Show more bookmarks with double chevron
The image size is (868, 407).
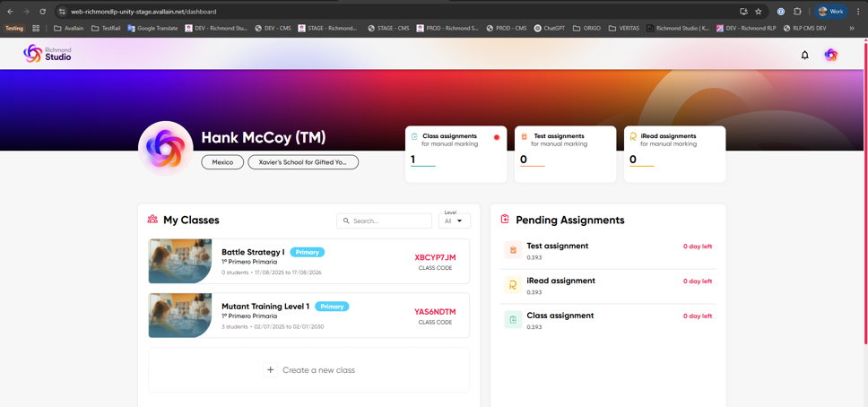(851, 28)
